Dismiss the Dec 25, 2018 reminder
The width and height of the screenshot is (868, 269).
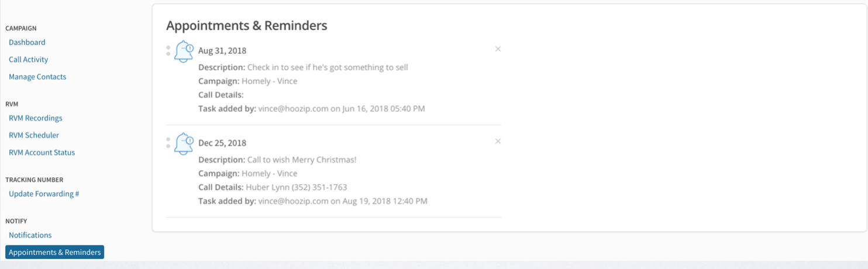coord(498,142)
